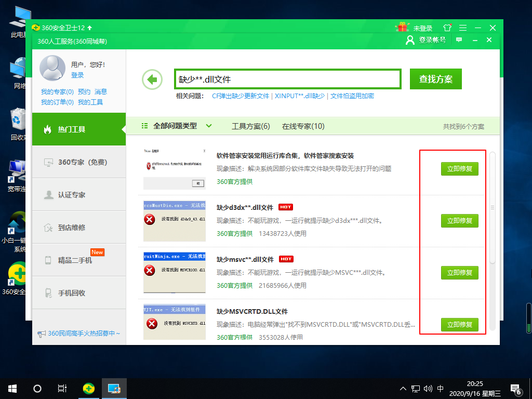Show hidden system tray icons

[403, 388]
